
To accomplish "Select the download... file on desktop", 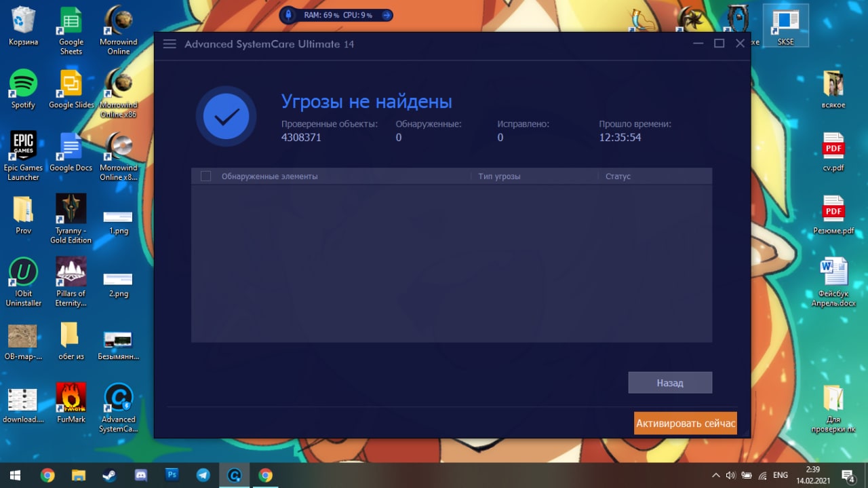I will [x=23, y=405].
